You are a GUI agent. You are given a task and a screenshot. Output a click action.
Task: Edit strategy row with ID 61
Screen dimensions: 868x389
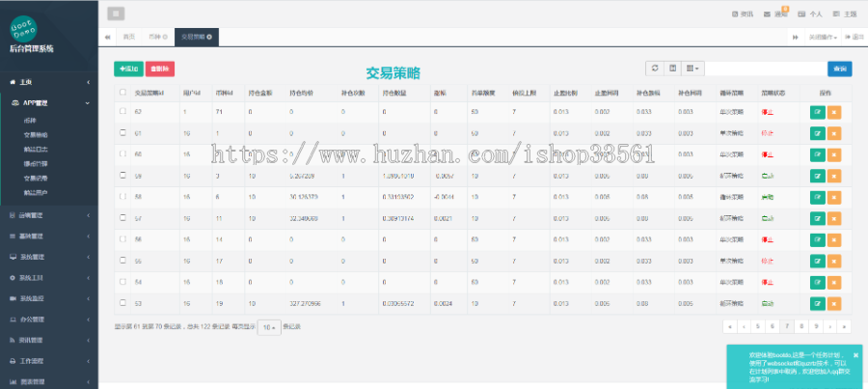click(x=817, y=133)
